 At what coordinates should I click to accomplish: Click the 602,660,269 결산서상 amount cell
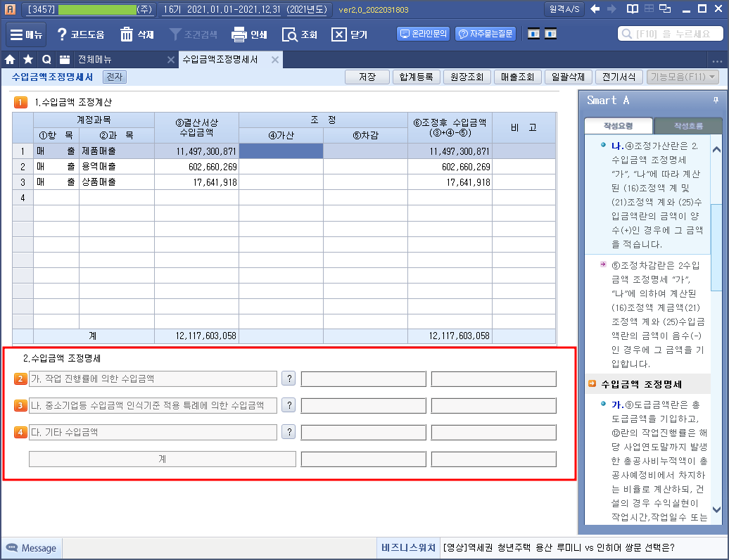click(x=196, y=166)
